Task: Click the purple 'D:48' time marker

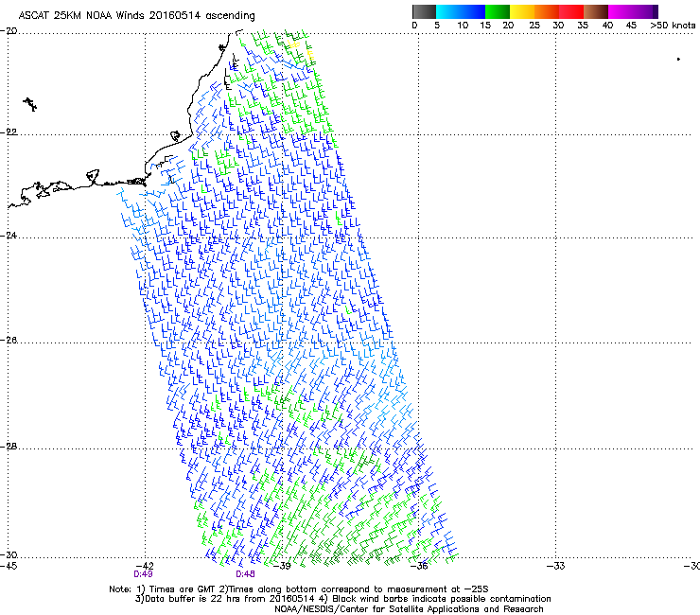Action: coord(246,574)
